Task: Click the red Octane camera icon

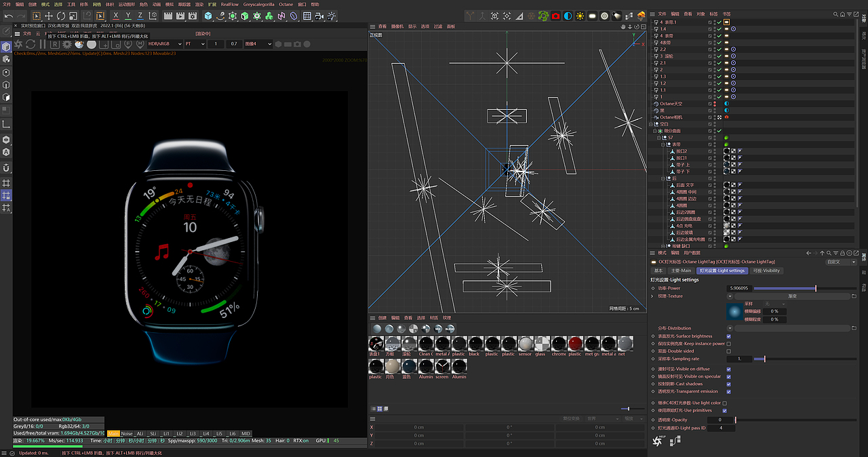Action: (555, 16)
